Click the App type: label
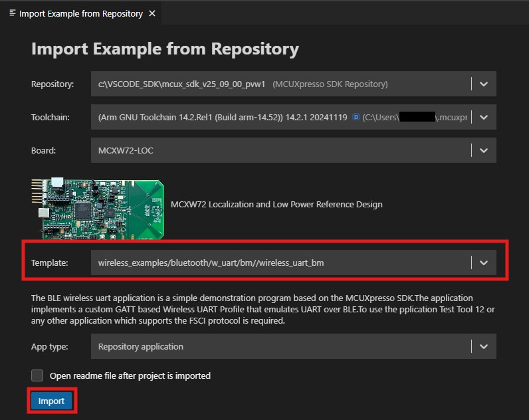Viewport: 529px width, 420px height. point(50,346)
